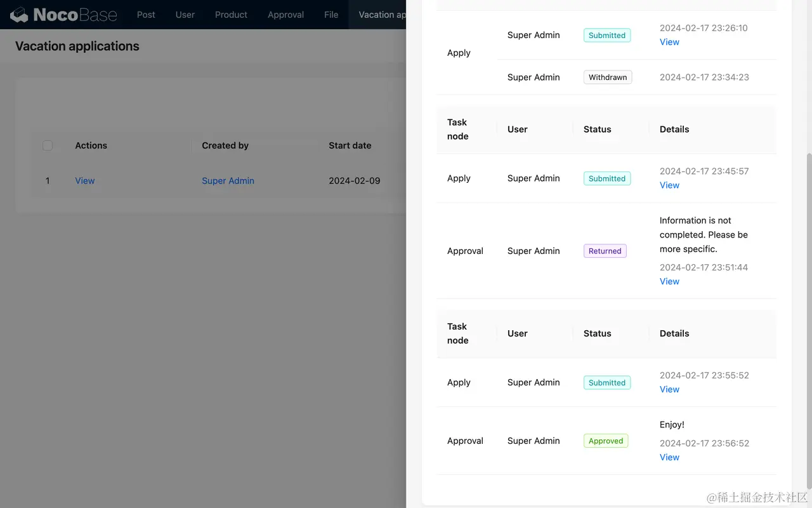Click Approval task node in Returned row

465,251
